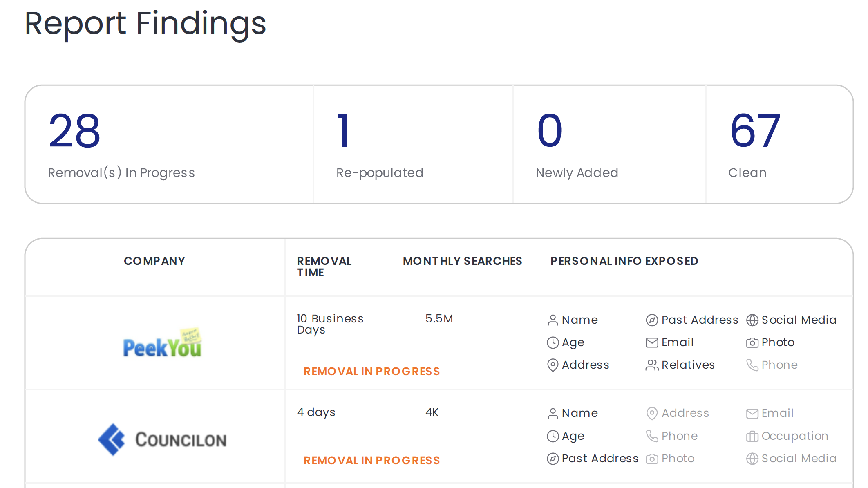868x488 pixels.
Task: Click the person icon beside Name in Councilon row
Action: (x=553, y=414)
